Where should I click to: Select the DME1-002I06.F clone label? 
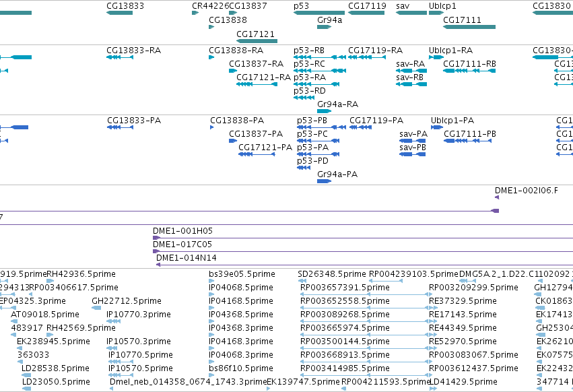527,191
